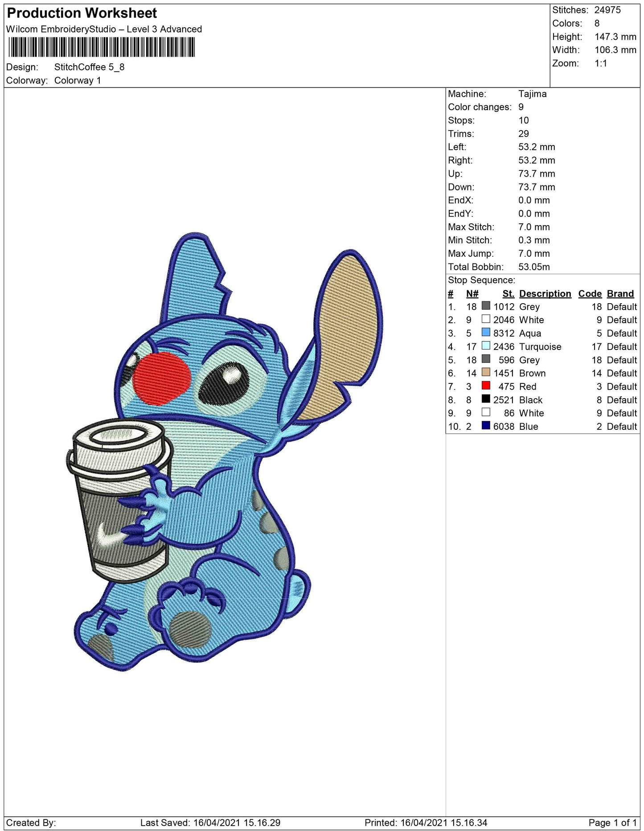The height and width of the screenshot is (831, 644).
Task: Click the "EndY:" label
Action: pyautogui.click(x=461, y=214)
